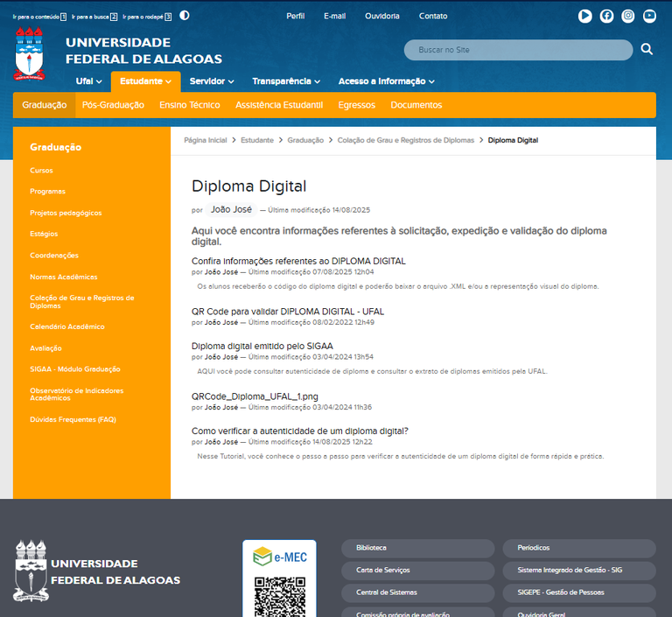Toggle high contrast mode
This screenshot has height=617, width=672.
(x=184, y=16)
